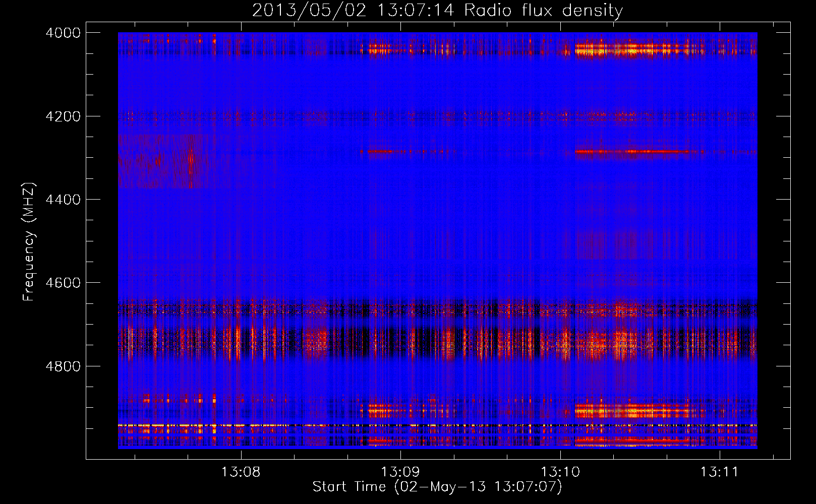Click the 13:09 time tick label

tap(400, 472)
